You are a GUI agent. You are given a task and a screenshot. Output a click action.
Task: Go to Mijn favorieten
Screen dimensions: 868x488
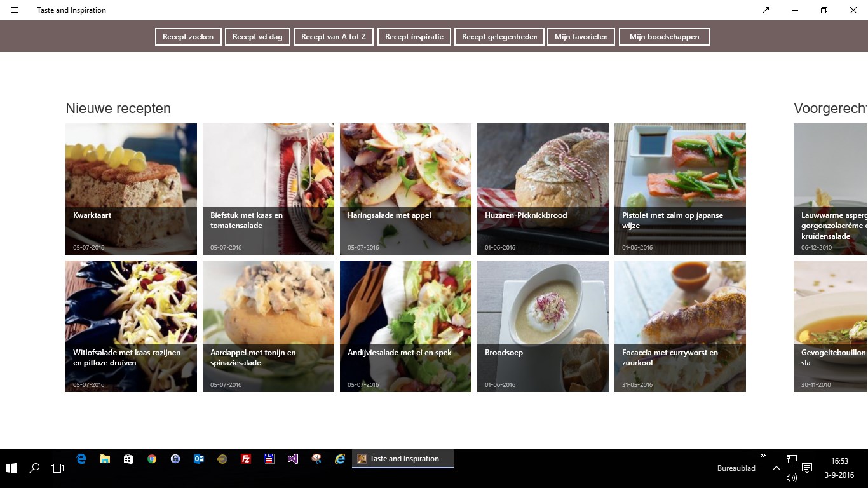(x=581, y=37)
